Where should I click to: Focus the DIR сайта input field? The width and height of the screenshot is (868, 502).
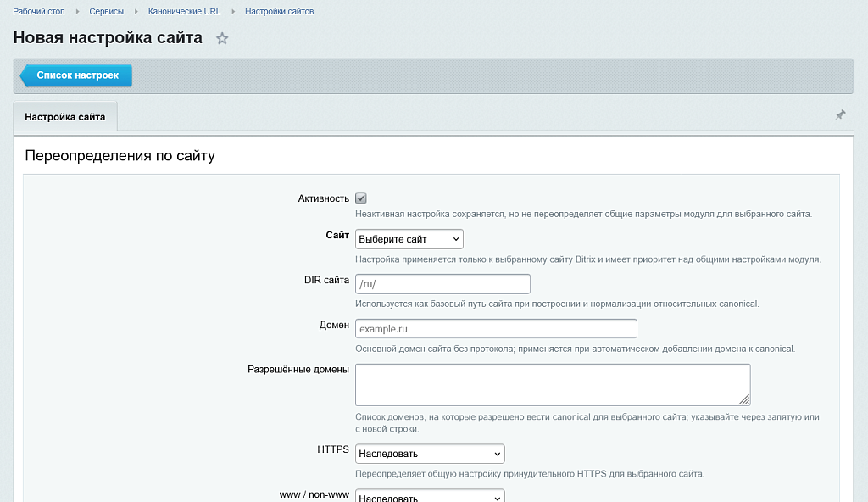[x=442, y=284]
